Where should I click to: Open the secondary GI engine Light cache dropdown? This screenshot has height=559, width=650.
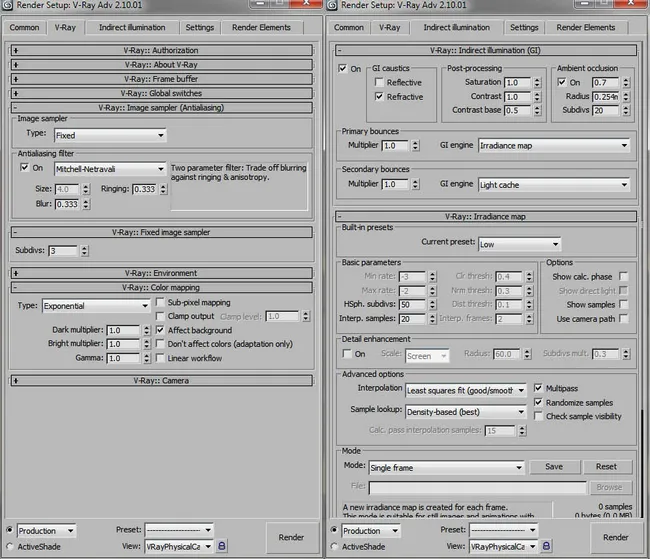point(554,185)
